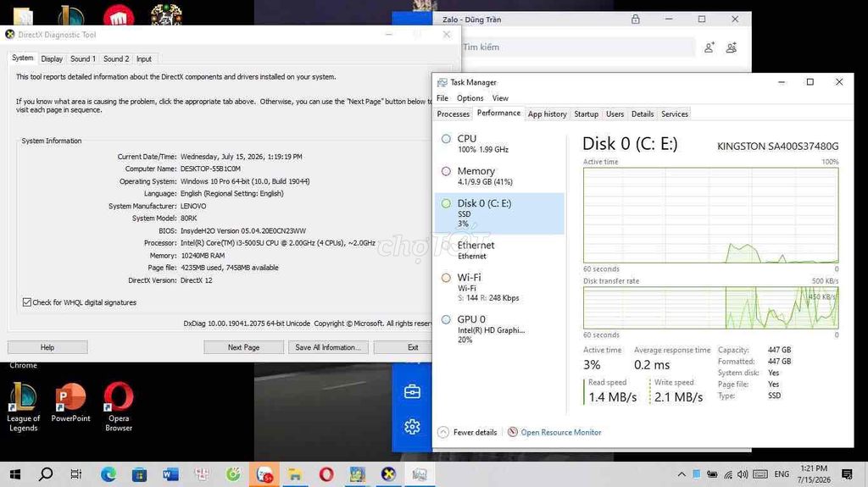868x487 pixels.
Task: Open Opera from the taskbar
Action: 326,474
